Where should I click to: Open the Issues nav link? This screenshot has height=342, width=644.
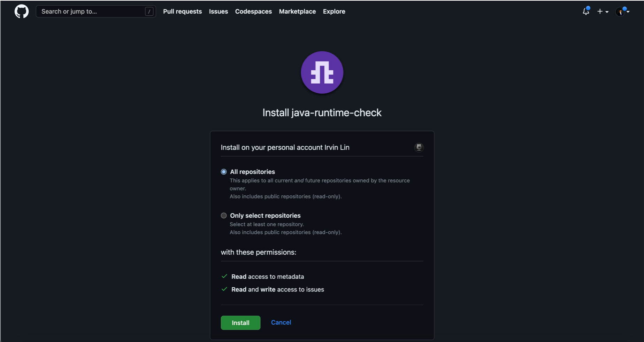pos(219,11)
